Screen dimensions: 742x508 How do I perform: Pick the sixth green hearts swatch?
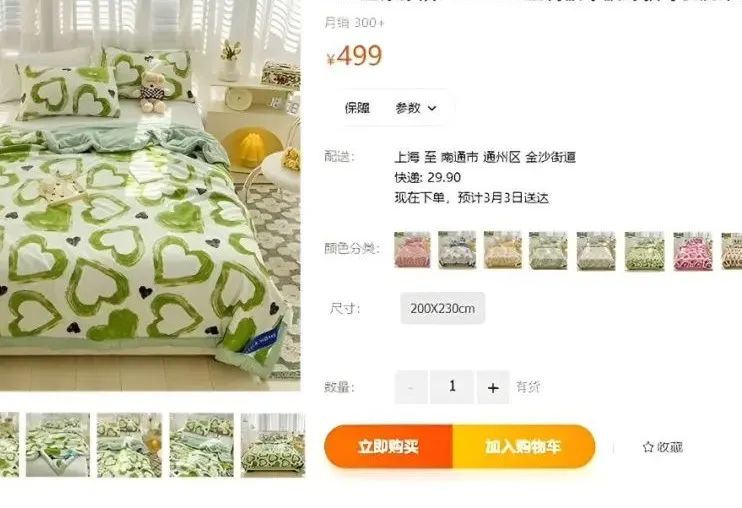pyautogui.click(x=644, y=251)
